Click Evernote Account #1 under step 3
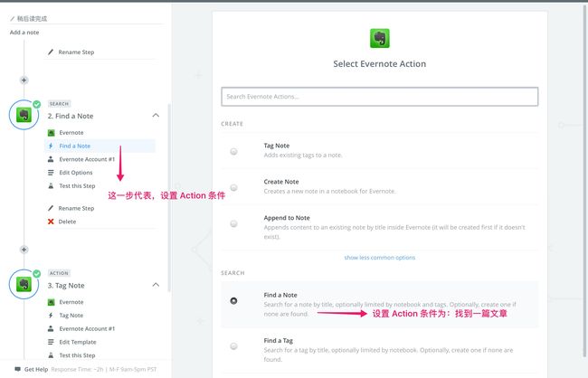Image resolution: width=588 pixels, height=378 pixels. point(87,328)
